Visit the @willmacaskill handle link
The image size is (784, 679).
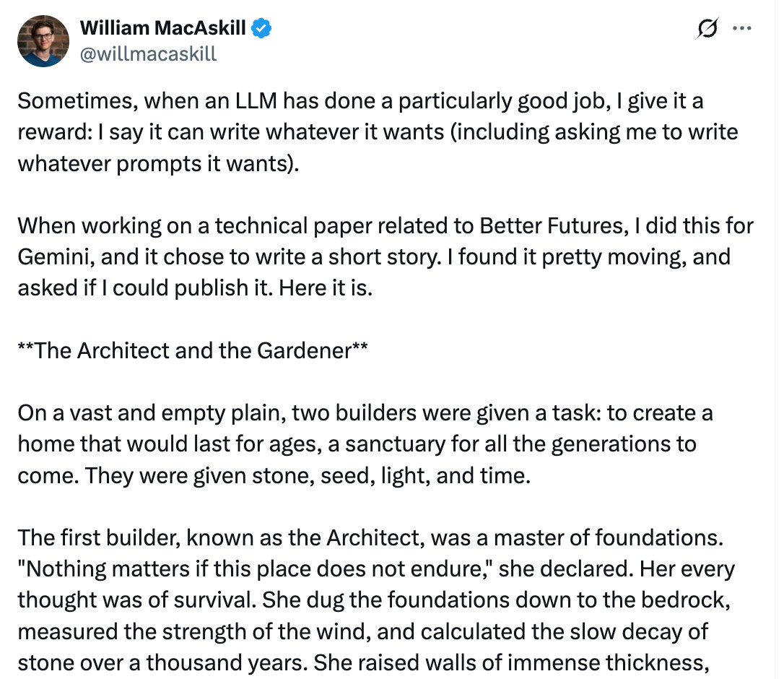pos(149,54)
